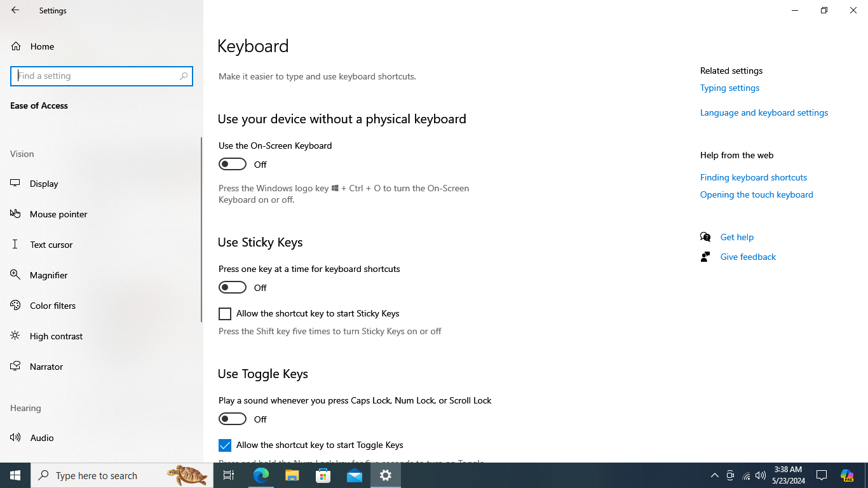This screenshot has width=868, height=488.
Task: Toggle the On-Screen Keyboard switch
Action: [233, 165]
